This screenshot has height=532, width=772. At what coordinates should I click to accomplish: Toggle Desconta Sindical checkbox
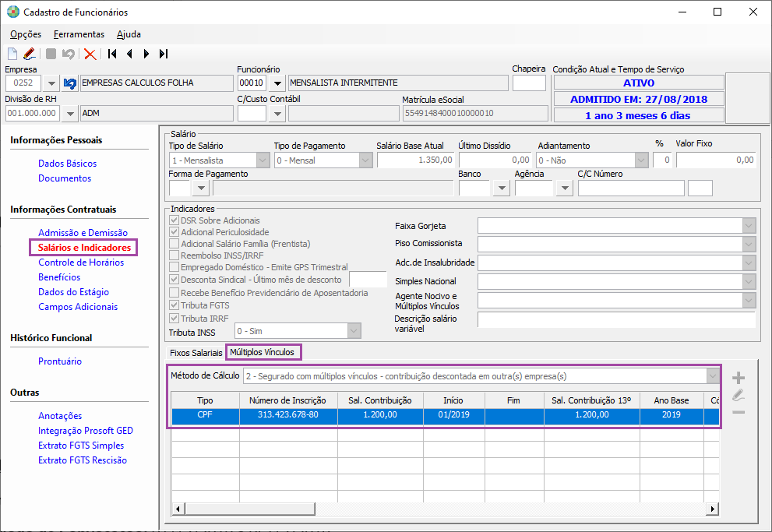[x=174, y=280]
